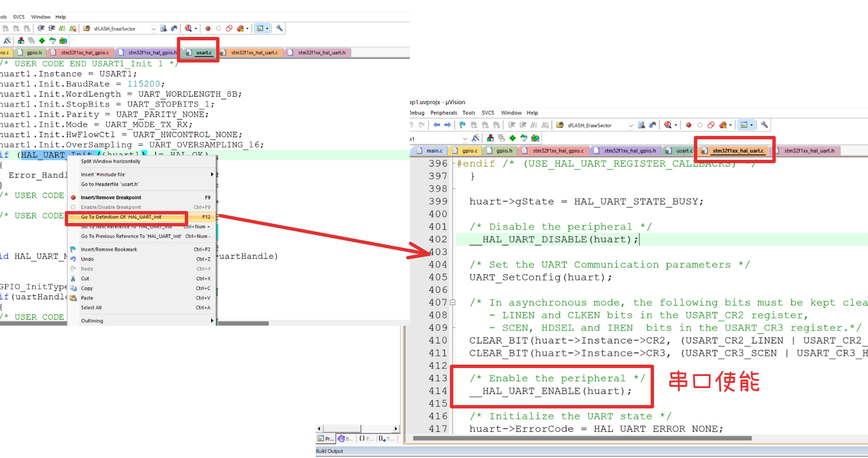The height and width of the screenshot is (458, 868).
Task: Switch to main.c tab in right window
Action: [429, 151]
